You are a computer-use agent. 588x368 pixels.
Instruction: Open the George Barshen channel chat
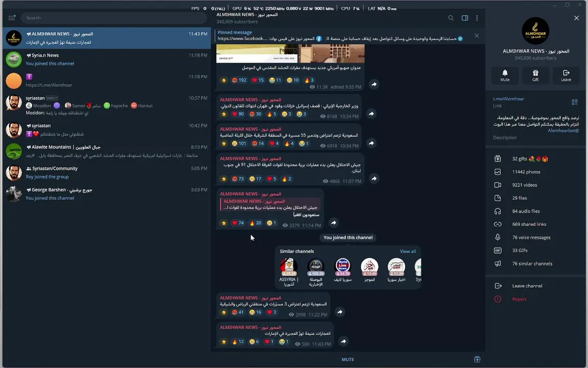(x=107, y=194)
